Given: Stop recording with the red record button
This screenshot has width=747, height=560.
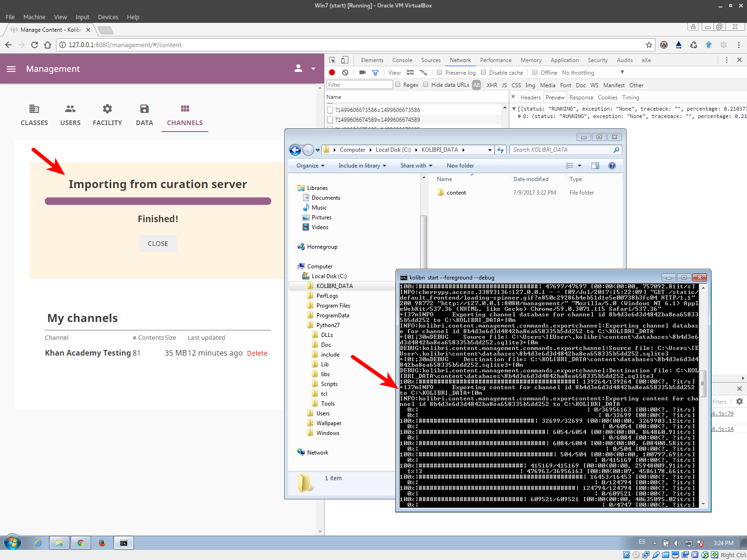Looking at the screenshot, I should point(331,72).
